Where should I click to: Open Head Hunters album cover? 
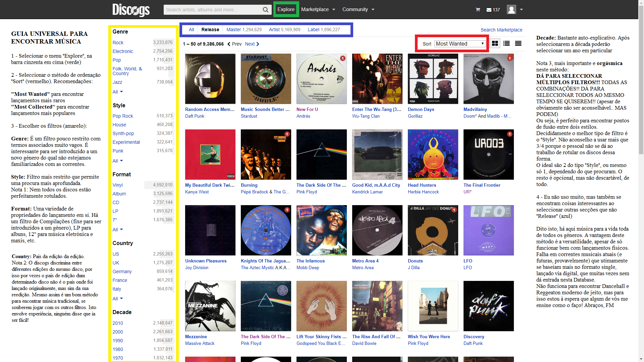pyautogui.click(x=433, y=155)
